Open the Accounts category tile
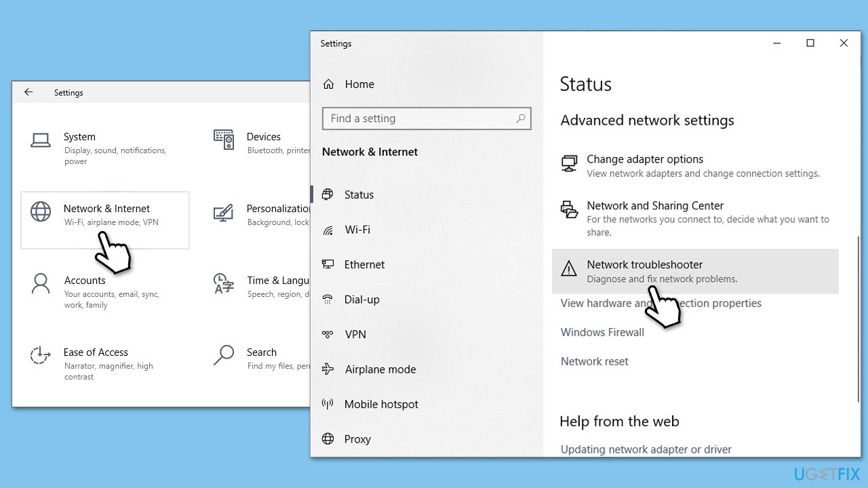 point(105,291)
